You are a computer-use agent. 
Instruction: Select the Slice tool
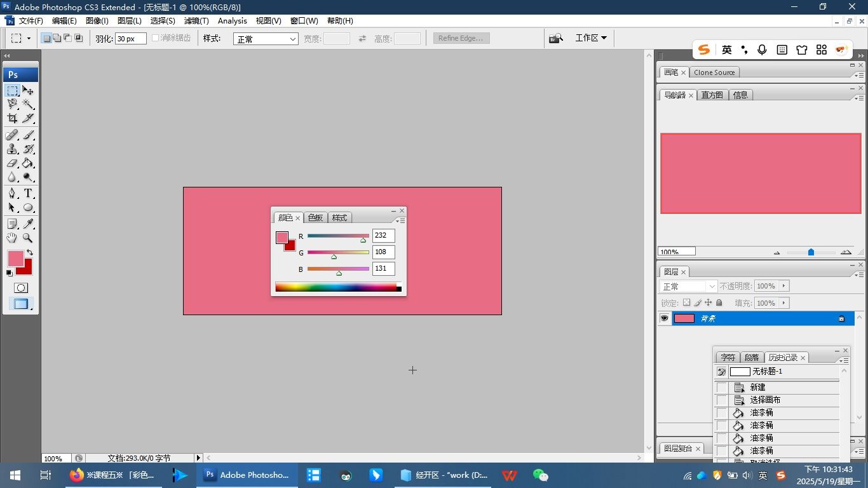pos(28,118)
